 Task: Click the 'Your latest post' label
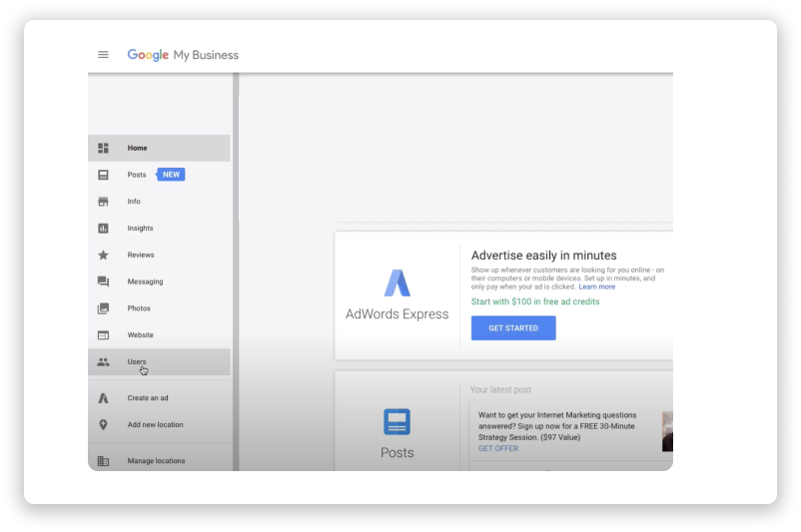click(x=500, y=389)
